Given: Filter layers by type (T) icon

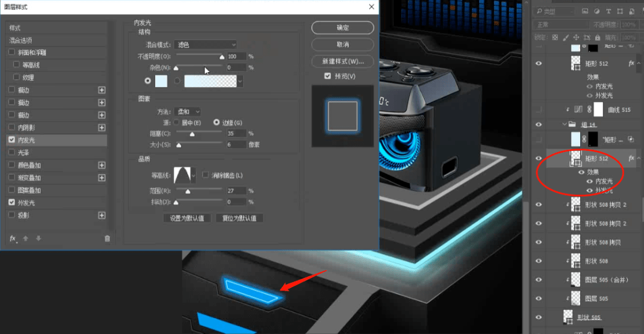Looking at the screenshot, I should click(x=608, y=11).
